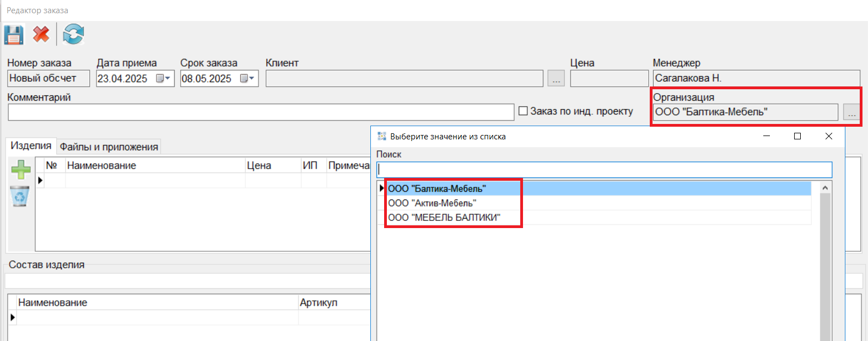Click the recycle bin delete item icon
The height and width of the screenshot is (341, 868).
click(x=20, y=196)
